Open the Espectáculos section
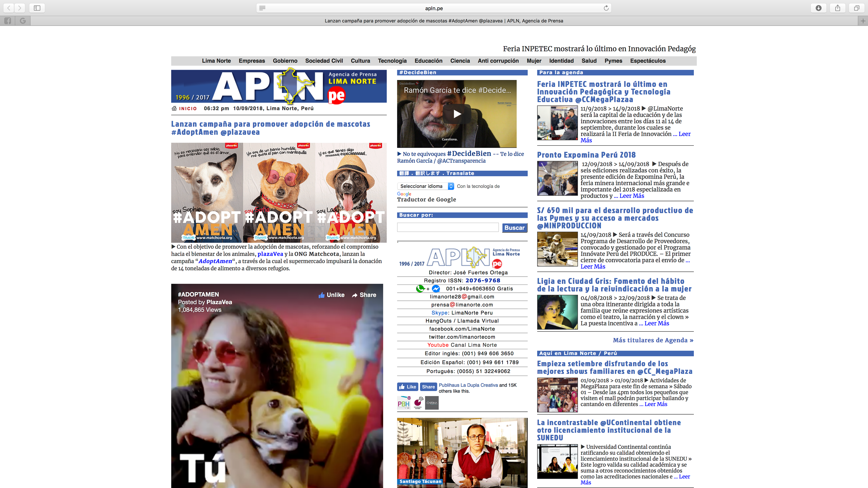 [x=648, y=61]
